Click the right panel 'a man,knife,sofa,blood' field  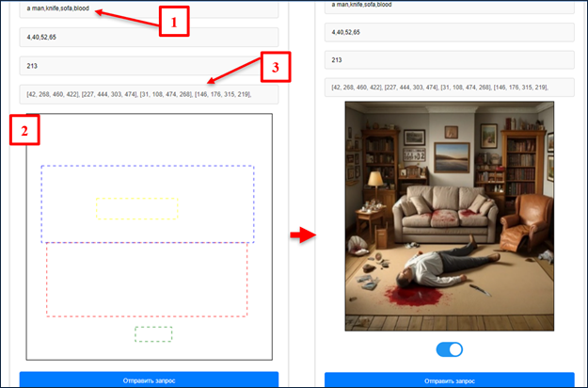click(x=450, y=7)
